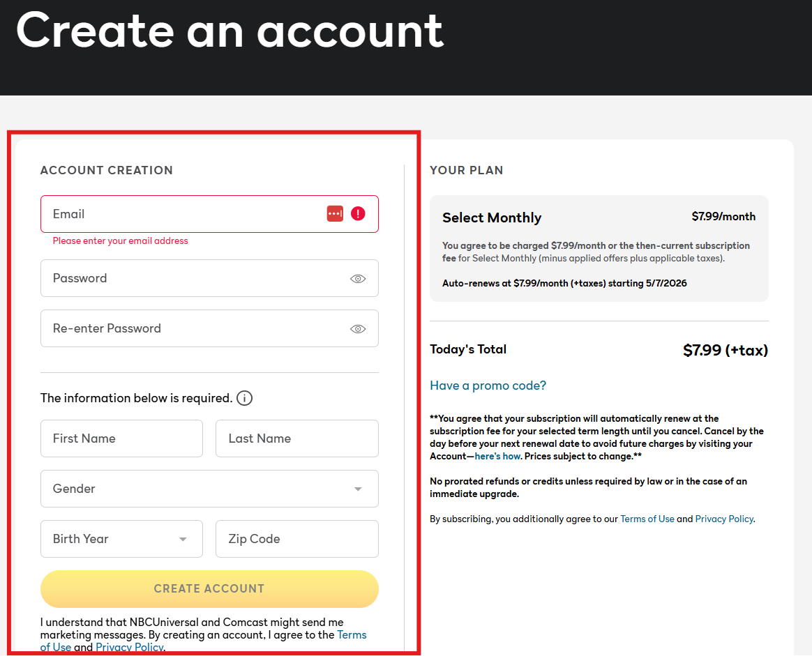Image resolution: width=812 pixels, height=656 pixels.
Task: Focus the Zip Code field
Action: [296, 539]
